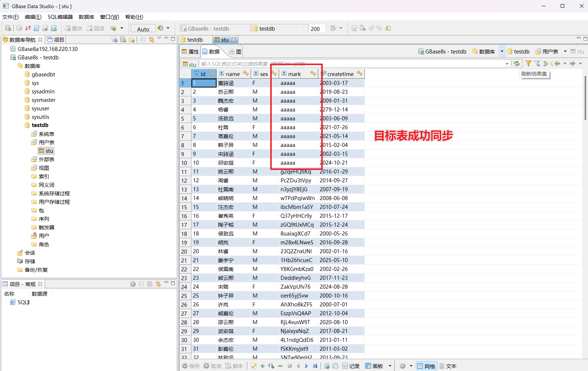
Task: Open the navigator panel view menu triangle
Action: coord(159,38)
